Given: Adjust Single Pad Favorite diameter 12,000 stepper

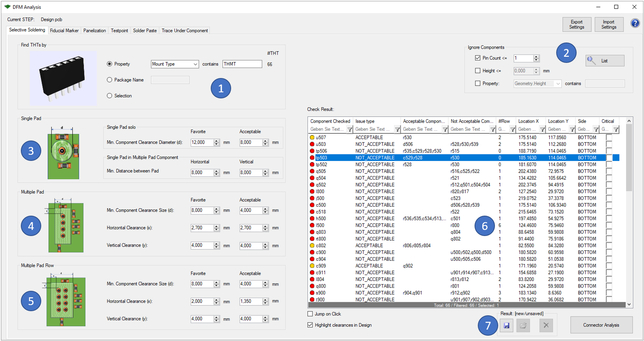Looking at the screenshot, I should (216, 143).
